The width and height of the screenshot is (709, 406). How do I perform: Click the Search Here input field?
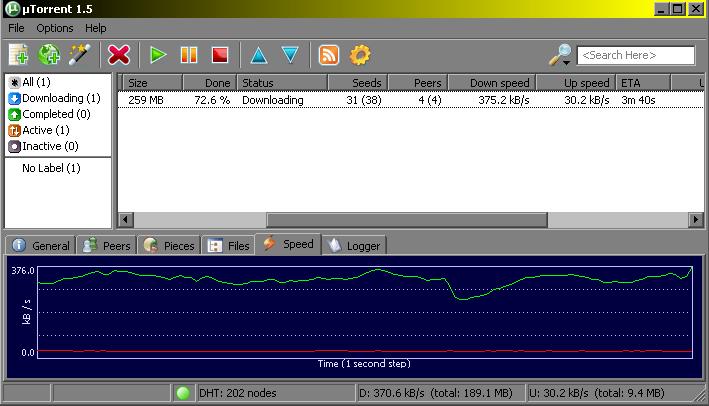coord(636,55)
